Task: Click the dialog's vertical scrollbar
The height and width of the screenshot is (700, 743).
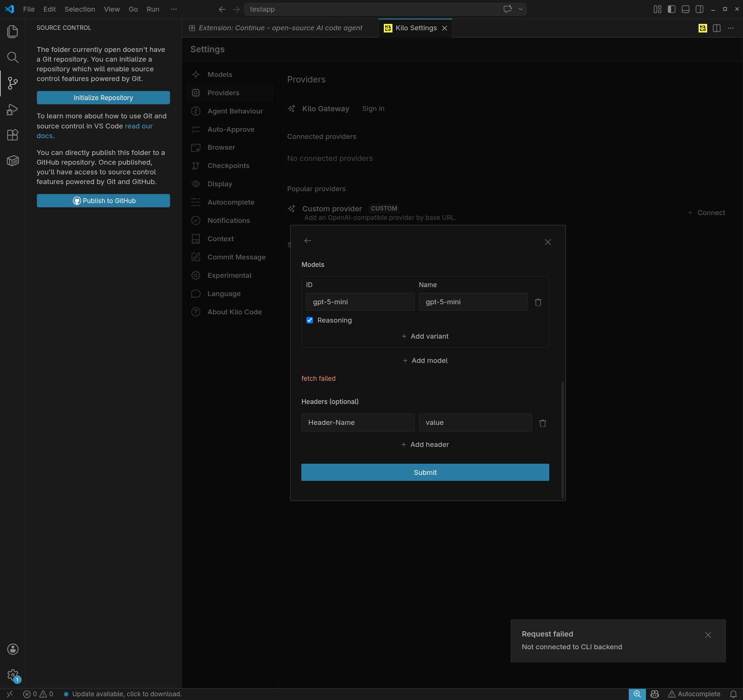Action: pyautogui.click(x=562, y=439)
